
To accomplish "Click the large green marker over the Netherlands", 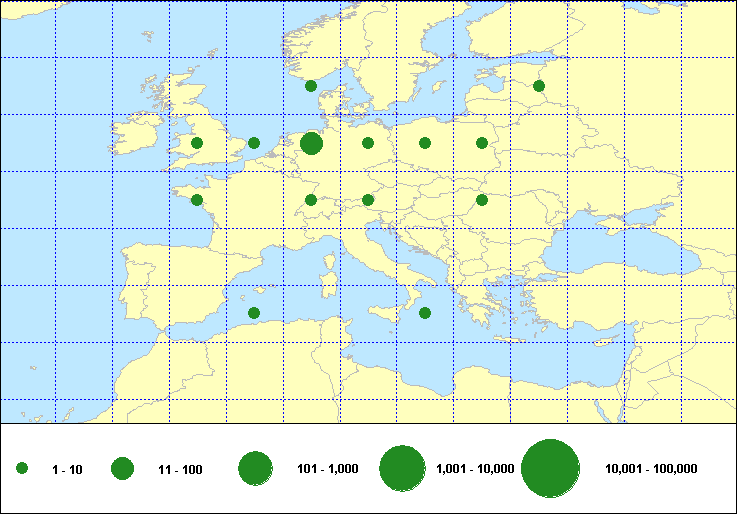I will coord(311,143).
